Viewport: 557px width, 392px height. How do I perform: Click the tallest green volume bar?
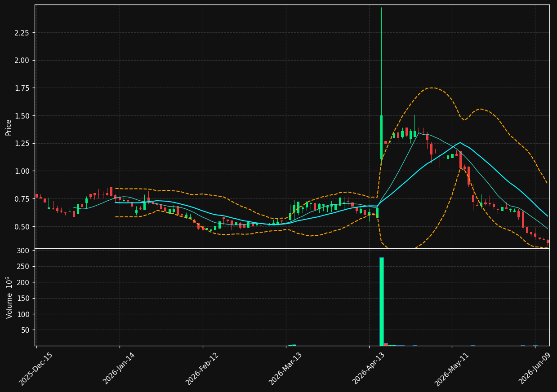tap(381, 301)
